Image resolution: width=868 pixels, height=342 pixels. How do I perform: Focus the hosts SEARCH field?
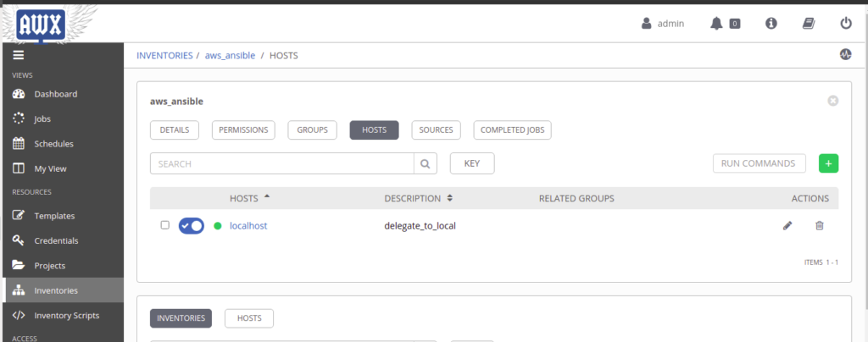[x=281, y=163]
